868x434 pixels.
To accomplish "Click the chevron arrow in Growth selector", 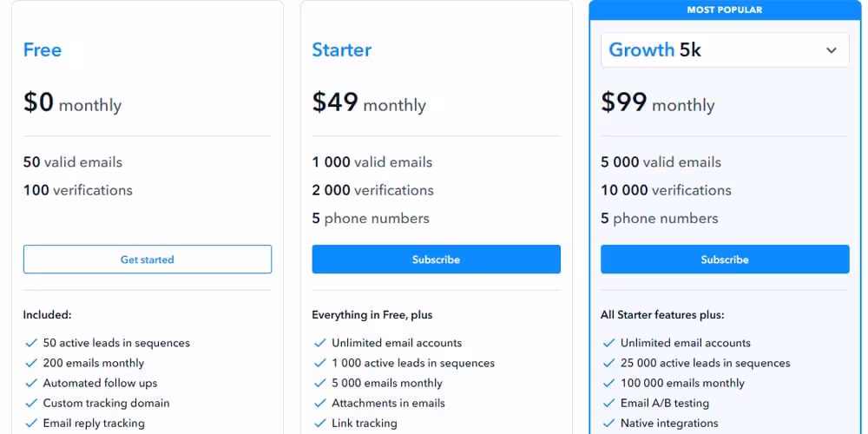I will 832,50.
